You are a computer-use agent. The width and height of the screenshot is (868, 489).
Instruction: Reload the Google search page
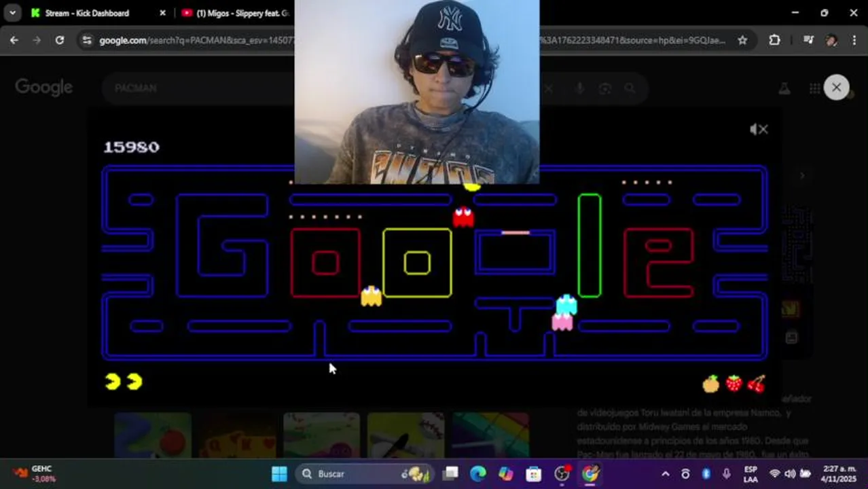(x=60, y=40)
